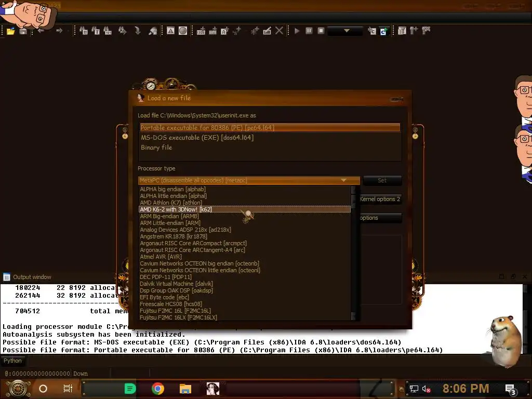Choose AMD K6-2 with 3DNow! [k62]
532x399 pixels.
pyautogui.click(x=244, y=209)
